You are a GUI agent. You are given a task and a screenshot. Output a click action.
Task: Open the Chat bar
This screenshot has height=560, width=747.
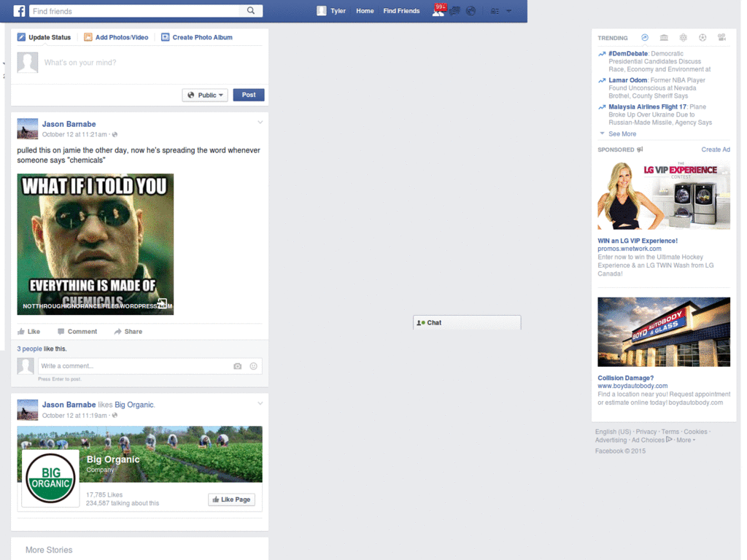[x=467, y=322]
